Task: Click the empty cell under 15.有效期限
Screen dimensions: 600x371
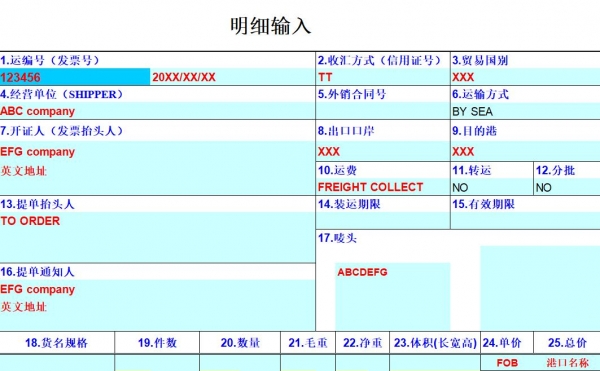Action: (525, 221)
